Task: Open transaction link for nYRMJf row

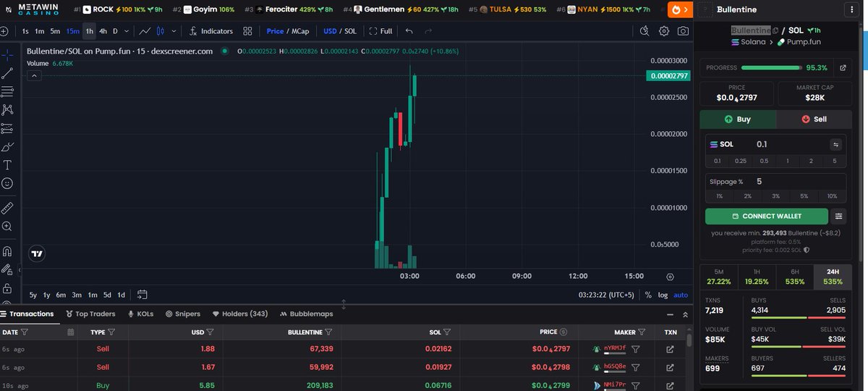Action: (670, 349)
